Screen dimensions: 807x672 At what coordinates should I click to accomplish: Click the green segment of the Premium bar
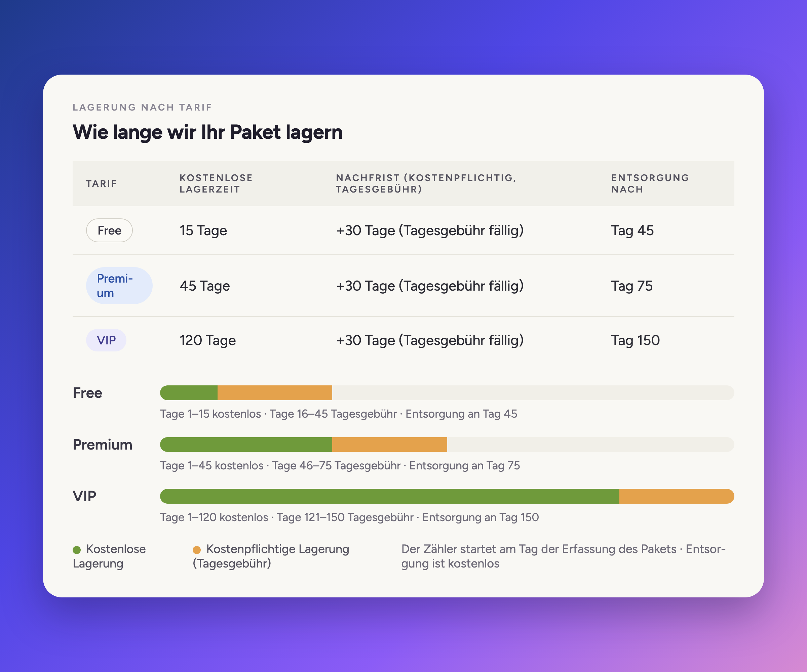(246, 445)
